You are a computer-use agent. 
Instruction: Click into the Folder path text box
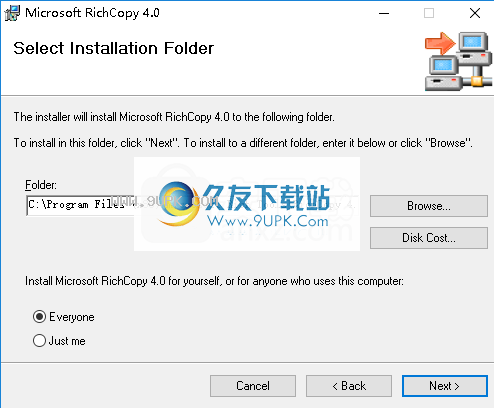(80, 205)
